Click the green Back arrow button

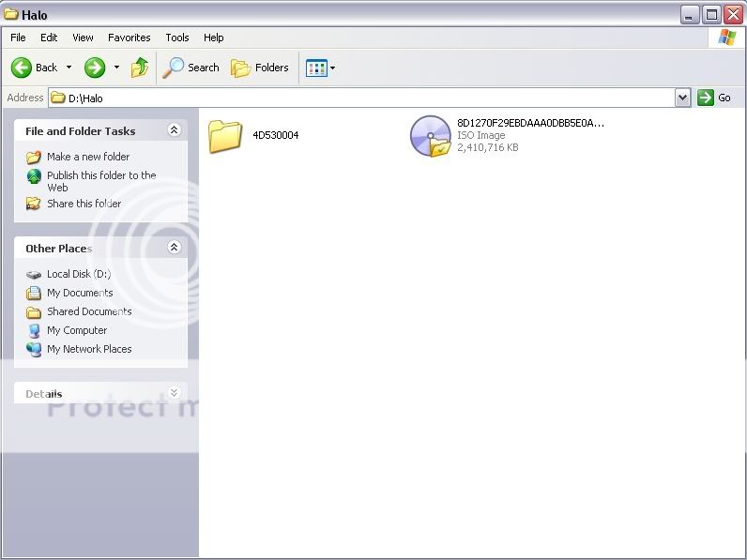[x=23, y=68]
